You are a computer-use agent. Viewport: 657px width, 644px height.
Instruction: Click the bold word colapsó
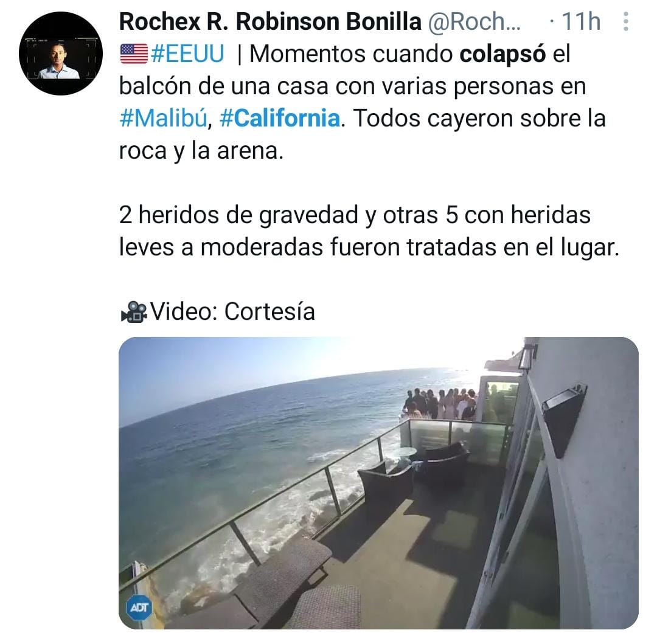tap(503, 54)
